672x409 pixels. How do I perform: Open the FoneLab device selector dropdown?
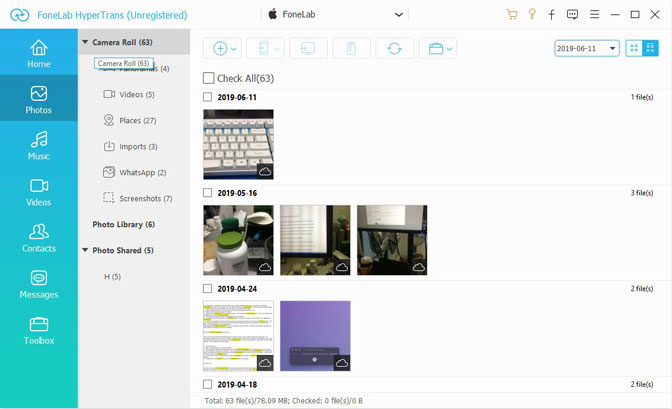[x=400, y=14]
